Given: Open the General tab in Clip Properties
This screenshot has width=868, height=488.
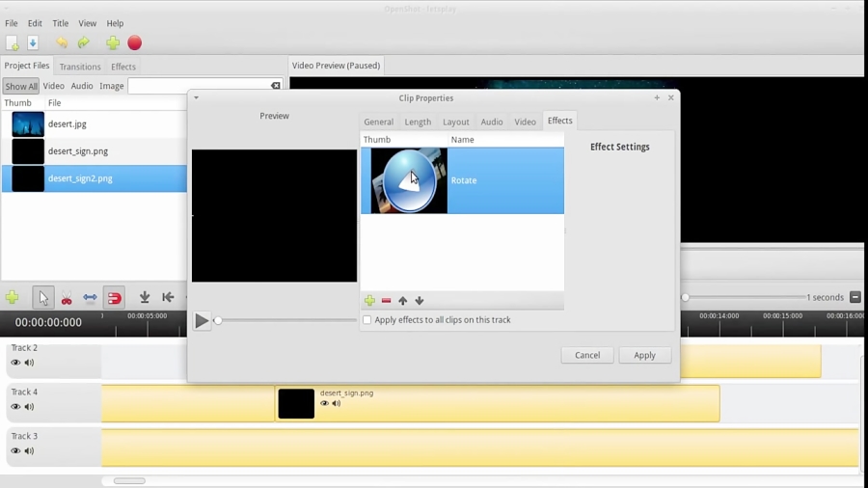Looking at the screenshot, I should [379, 122].
